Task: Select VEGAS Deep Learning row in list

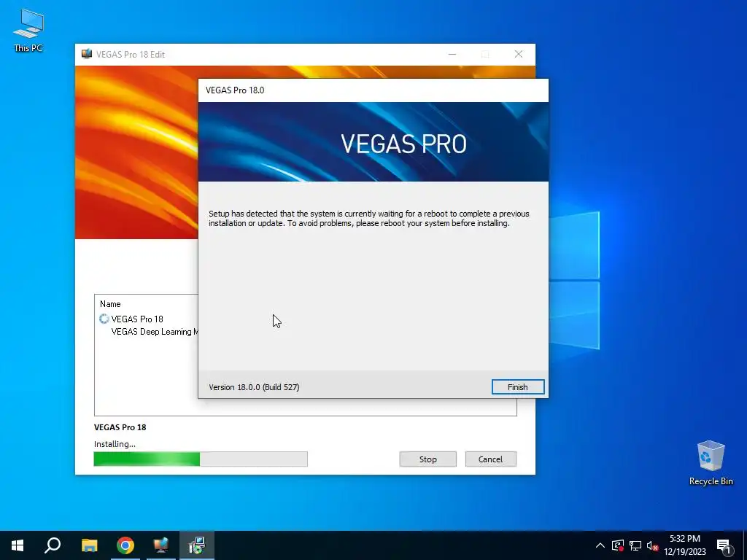Action: coord(155,332)
